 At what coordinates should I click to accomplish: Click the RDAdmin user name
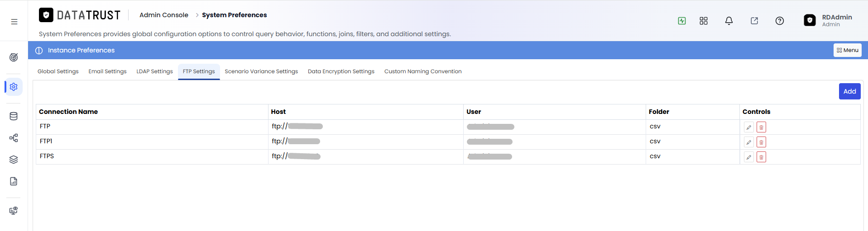pos(837,17)
